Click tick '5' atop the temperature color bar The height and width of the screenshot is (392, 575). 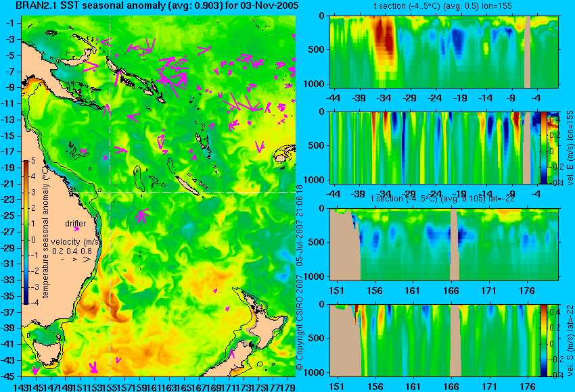(33, 160)
